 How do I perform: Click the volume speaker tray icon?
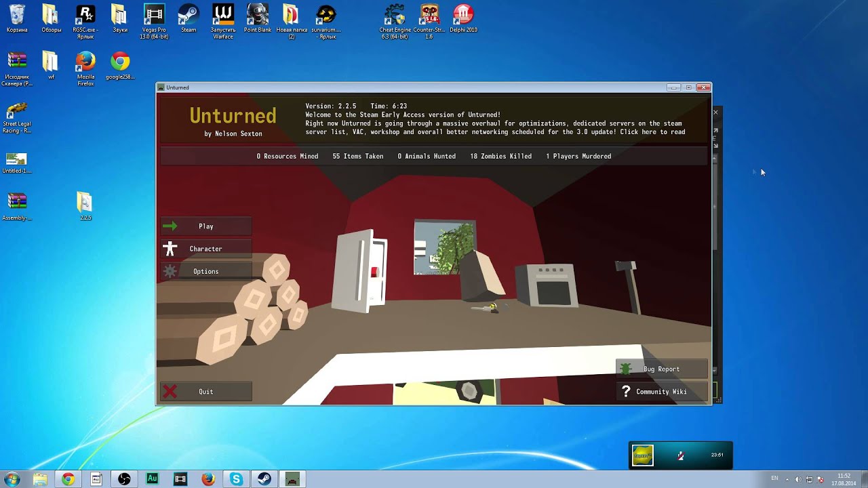click(798, 479)
